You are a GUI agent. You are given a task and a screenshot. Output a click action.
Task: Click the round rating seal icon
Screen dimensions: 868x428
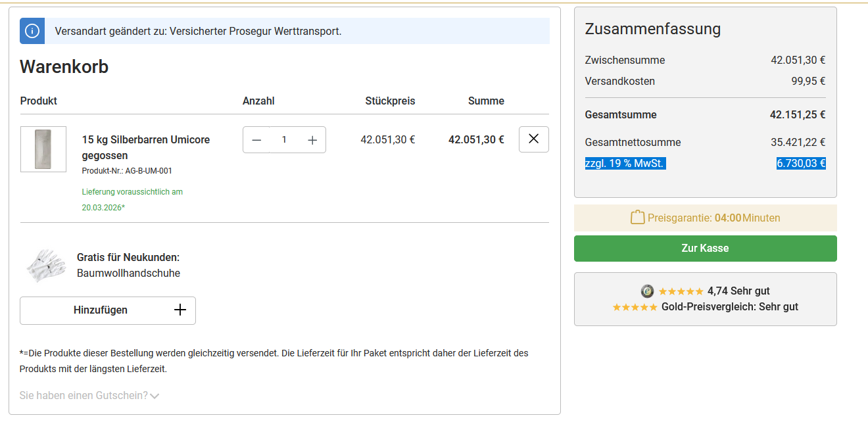click(648, 291)
